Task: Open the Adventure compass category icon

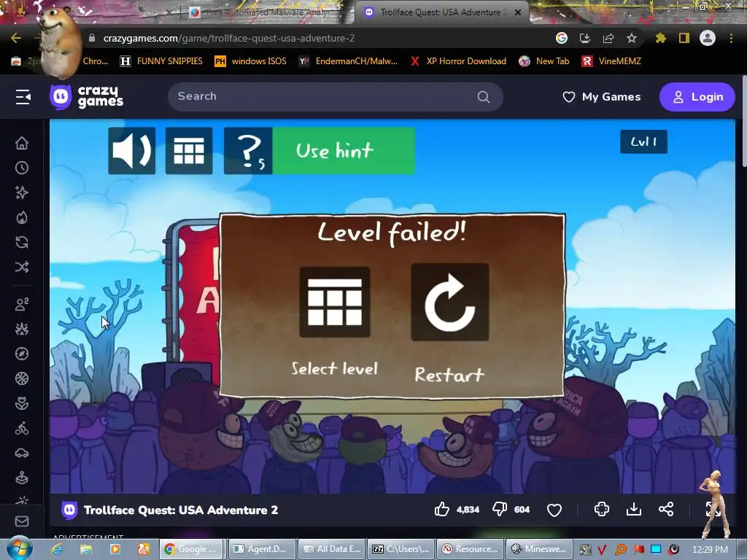Action: 22,354
